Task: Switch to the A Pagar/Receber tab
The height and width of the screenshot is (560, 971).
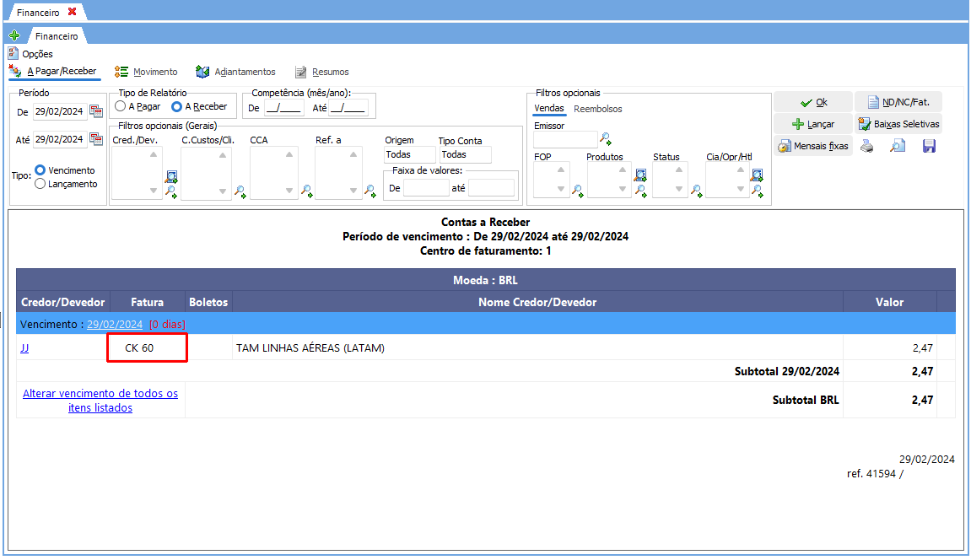Action: coord(54,71)
